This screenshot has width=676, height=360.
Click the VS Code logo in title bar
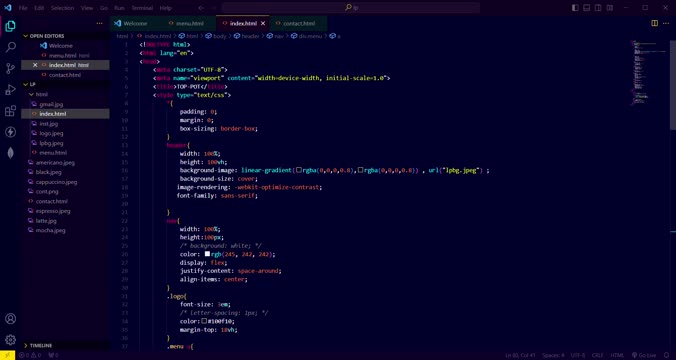pyautogui.click(x=7, y=8)
